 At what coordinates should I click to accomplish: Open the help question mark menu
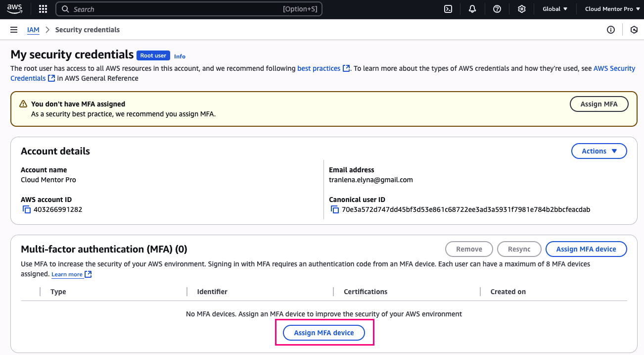click(497, 9)
